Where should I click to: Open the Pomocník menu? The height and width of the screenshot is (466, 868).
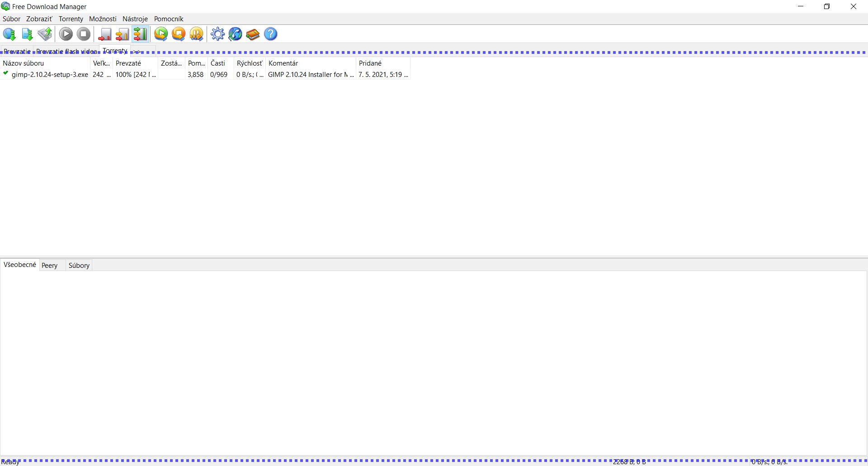tap(169, 19)
